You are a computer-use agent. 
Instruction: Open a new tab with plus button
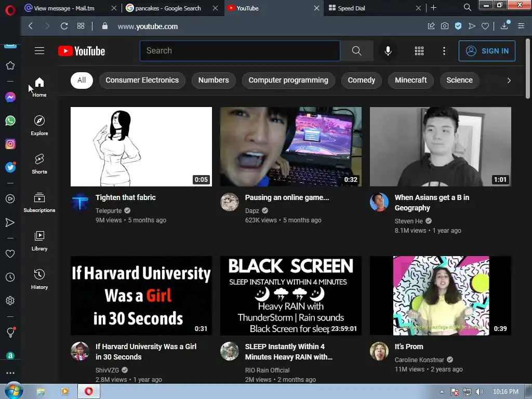coord(434,8)
